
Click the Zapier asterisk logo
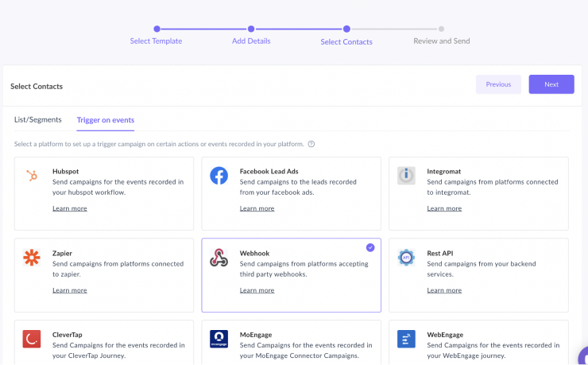pyautogui.click(x=32, y=258)
